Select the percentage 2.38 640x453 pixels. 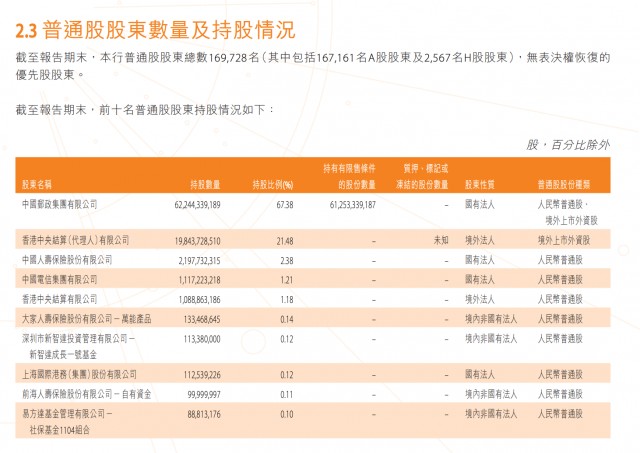287,260
